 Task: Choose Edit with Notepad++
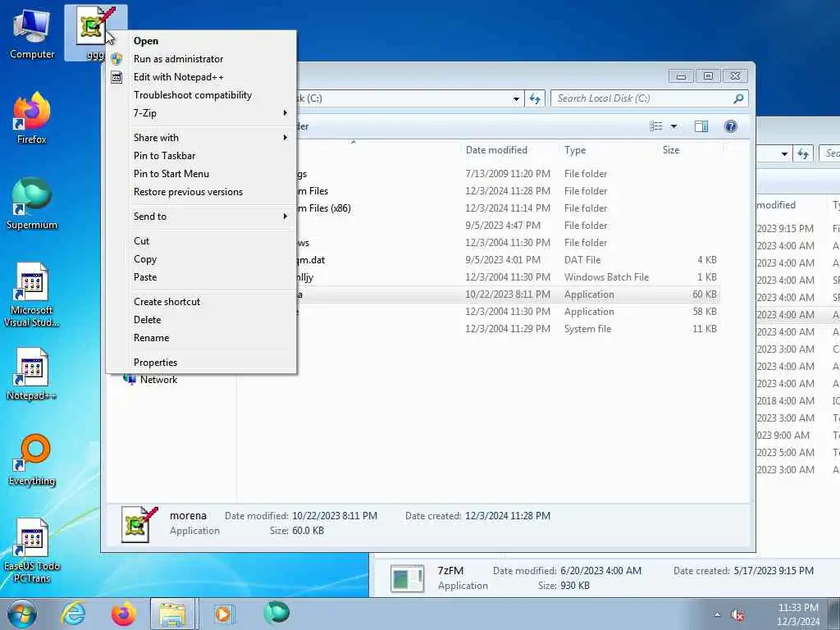202,77
